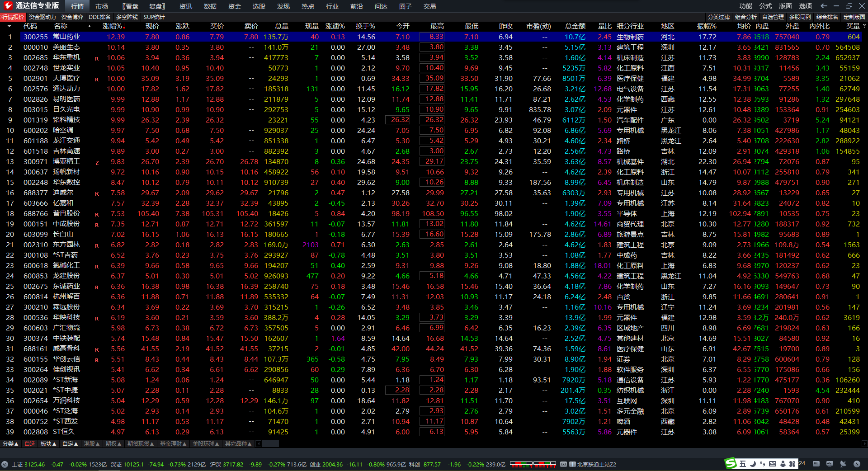Open the 行情 menu
The image size is (868, 471).
tap(77, 6)
